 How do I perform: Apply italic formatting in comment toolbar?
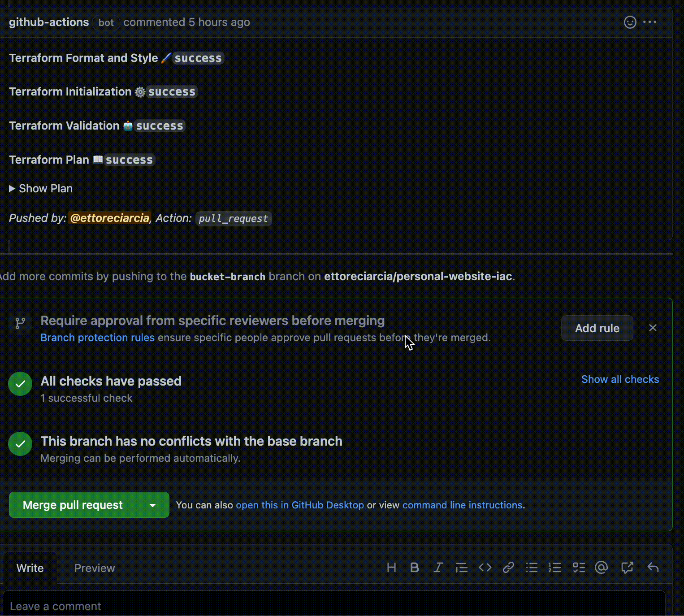438,568
